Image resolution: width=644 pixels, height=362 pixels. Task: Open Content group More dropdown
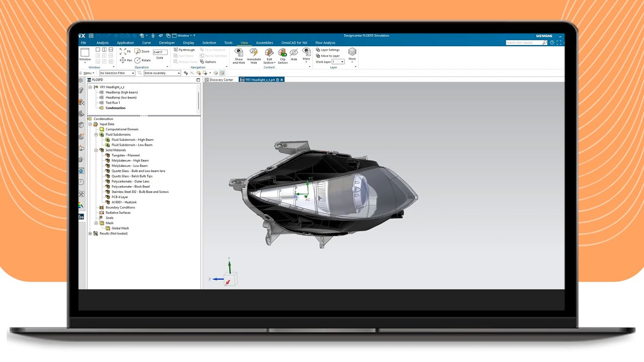click(306, 55)
